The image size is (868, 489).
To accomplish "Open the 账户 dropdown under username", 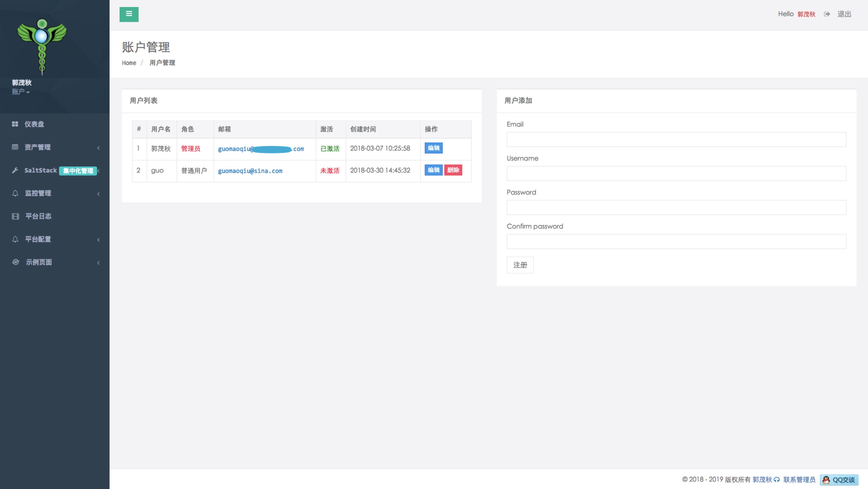I will (21, 91).
